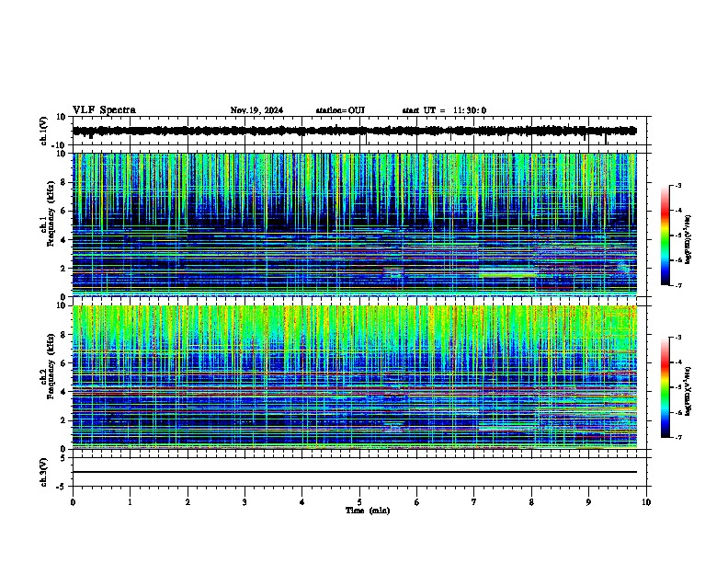This screenshot has width=728, height=563.
Task: Click time axis tick label "4"
Action: 302,502
